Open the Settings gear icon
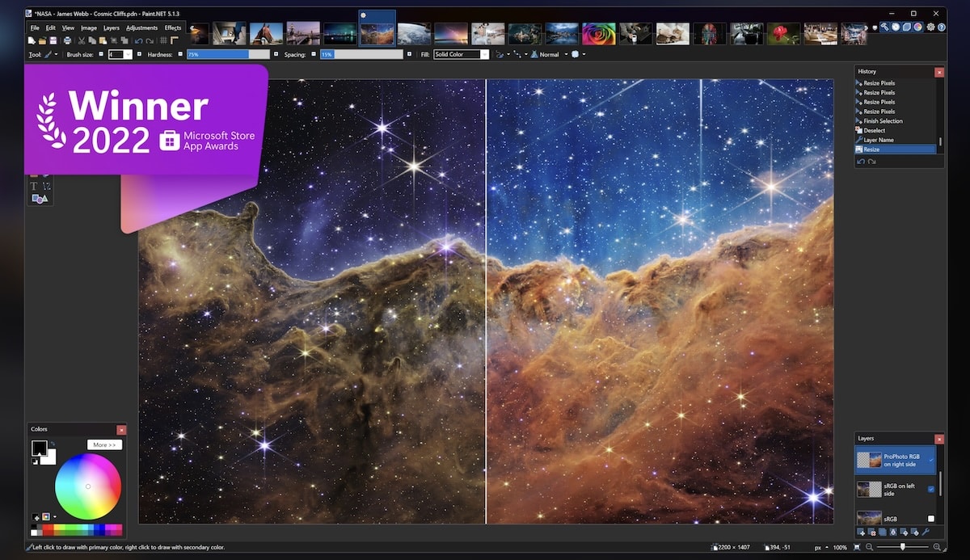This screenshot has width=970, height=560. click(930, 27)
